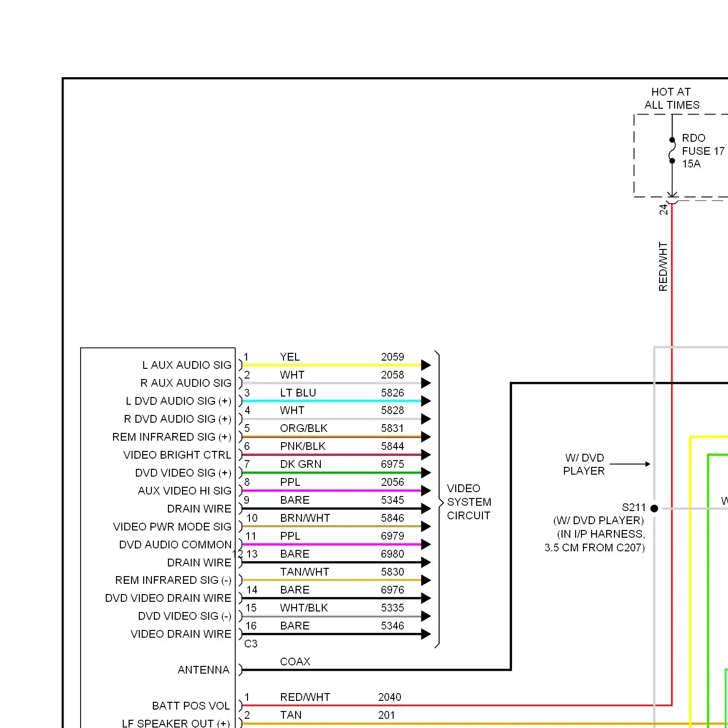
Task: Click the fuse symbol in dashed box
Action: point(672,150)
